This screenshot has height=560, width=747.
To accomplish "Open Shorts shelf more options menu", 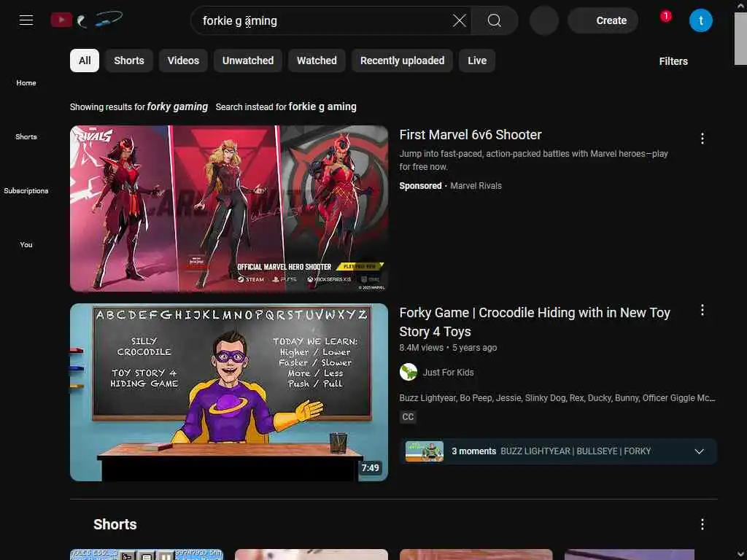I will pos(702,524).
